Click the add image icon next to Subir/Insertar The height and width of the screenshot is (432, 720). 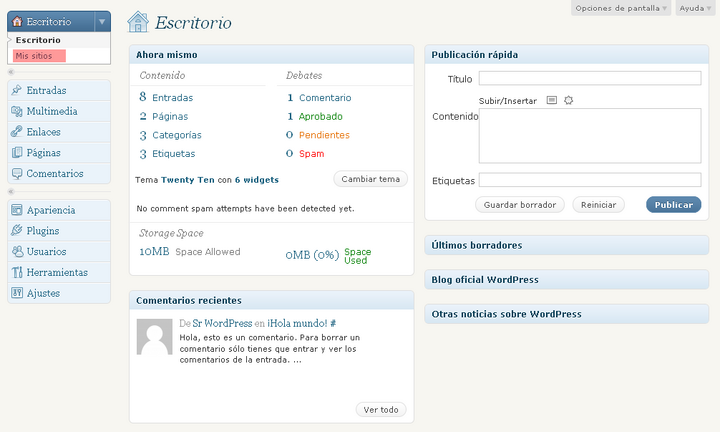click(551, 100)
